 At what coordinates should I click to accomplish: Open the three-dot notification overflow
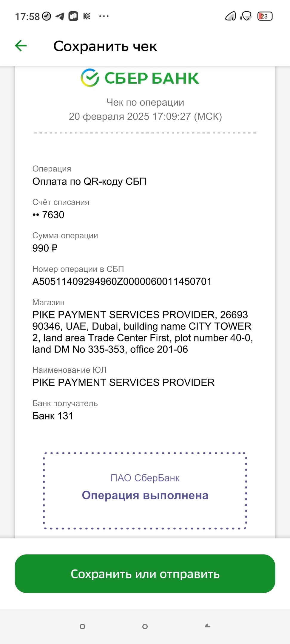click(x=104, y=16)
